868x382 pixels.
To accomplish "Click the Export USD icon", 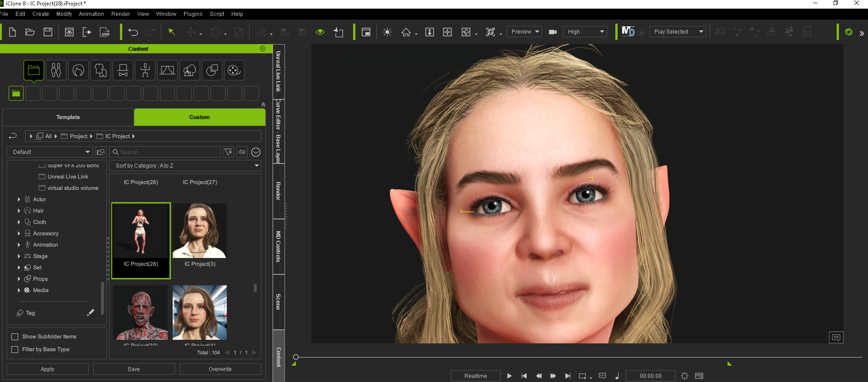I will [105, 32].
